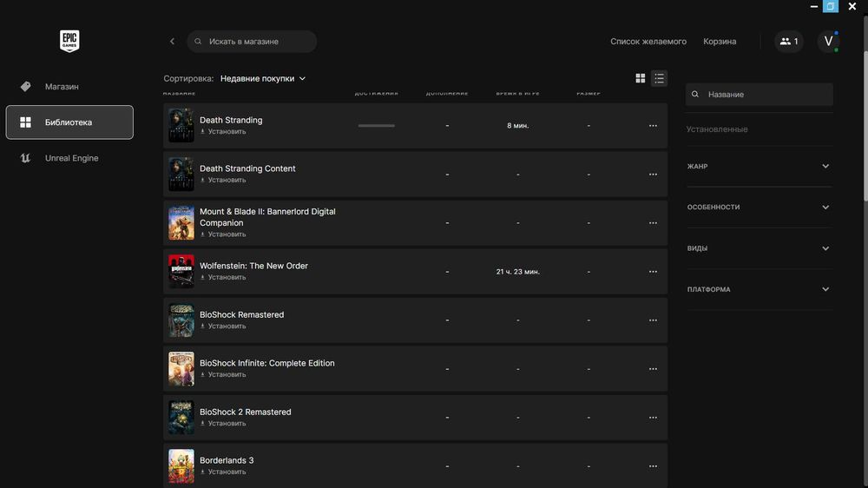Open the user profile avatar
This screenshot has height=488, width=868.
pyautogui.click(x=828, y=41)
